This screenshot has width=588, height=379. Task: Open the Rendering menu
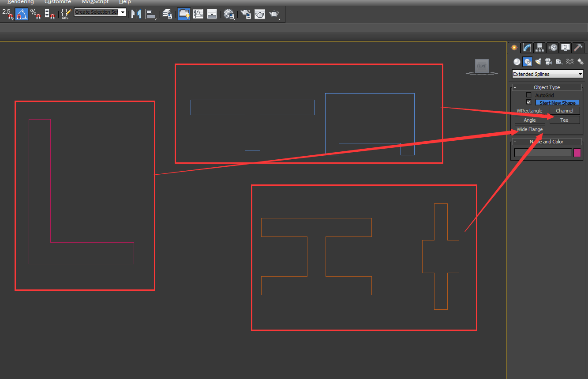click(x=20, y=2)
